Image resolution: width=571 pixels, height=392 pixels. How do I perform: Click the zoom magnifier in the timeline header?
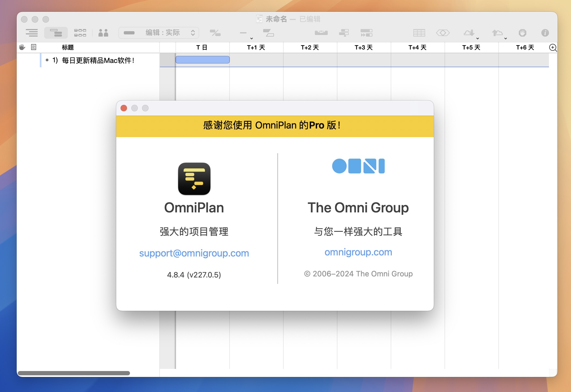tap(553, 48)
